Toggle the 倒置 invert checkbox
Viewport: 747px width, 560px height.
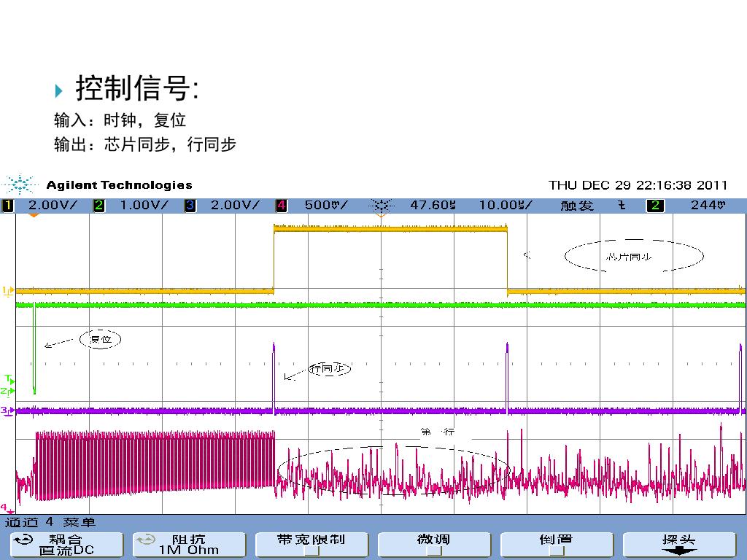pyautogui.click(x=557, y=551)
